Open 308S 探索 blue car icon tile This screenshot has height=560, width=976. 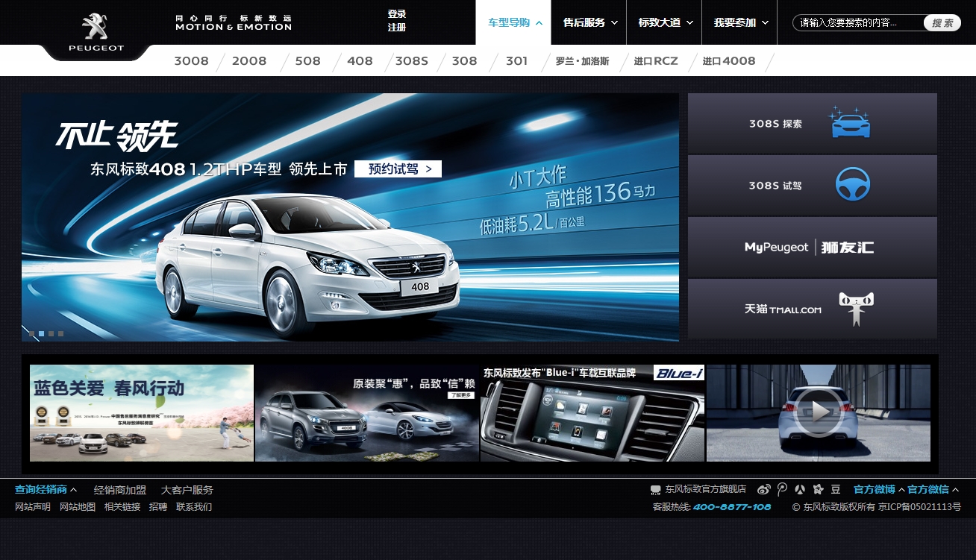(x=812, y=123)
